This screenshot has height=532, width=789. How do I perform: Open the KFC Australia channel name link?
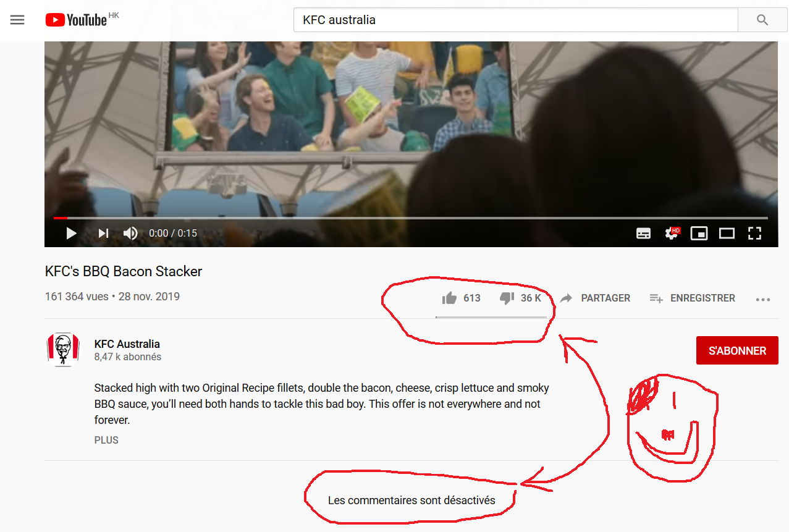click(127, 344)
